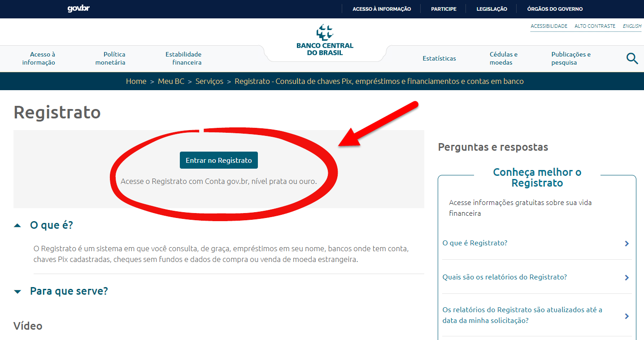Click the 'Vídeo' heading
644x340 pixels.
(28, 326)
